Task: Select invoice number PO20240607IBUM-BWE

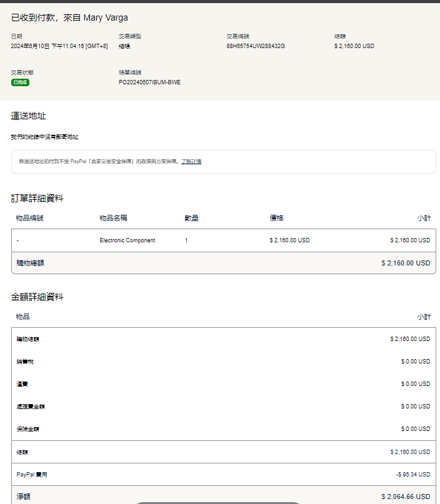Action: coord(149,82)
